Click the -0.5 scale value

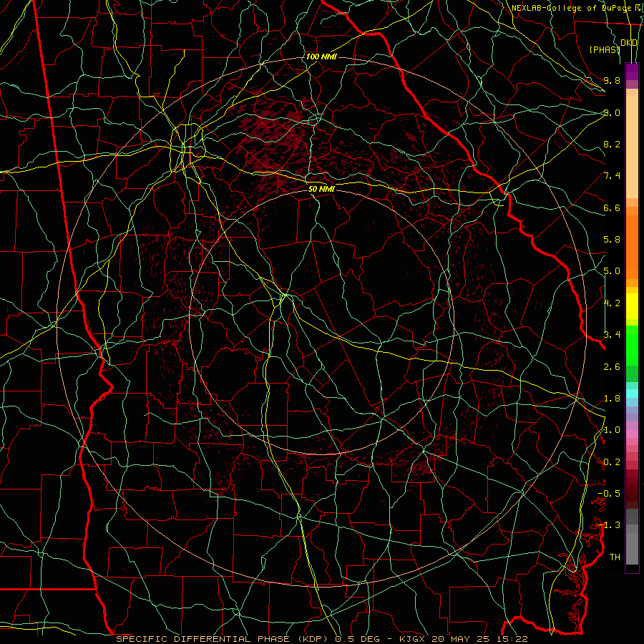[609, 494]
